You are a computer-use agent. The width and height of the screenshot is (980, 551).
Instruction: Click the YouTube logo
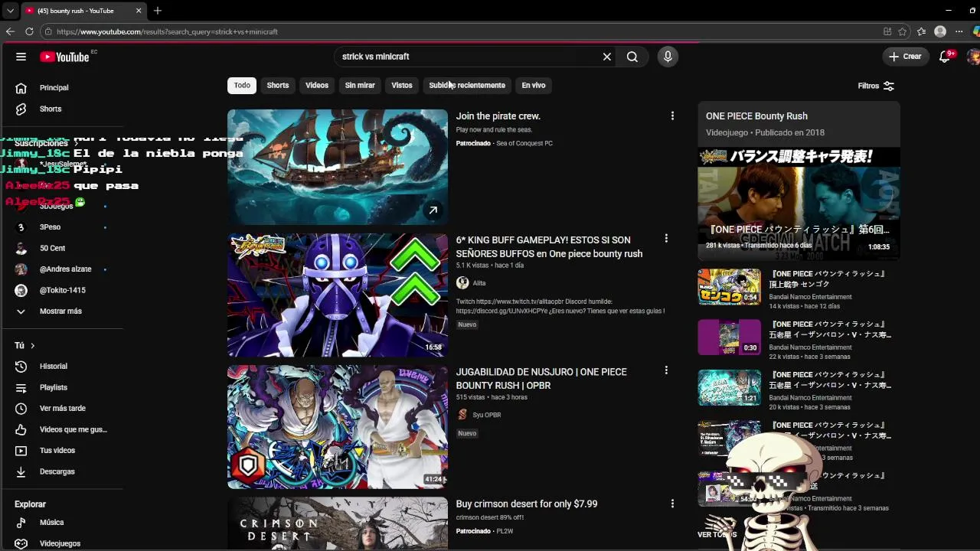[x=64, y=57]
